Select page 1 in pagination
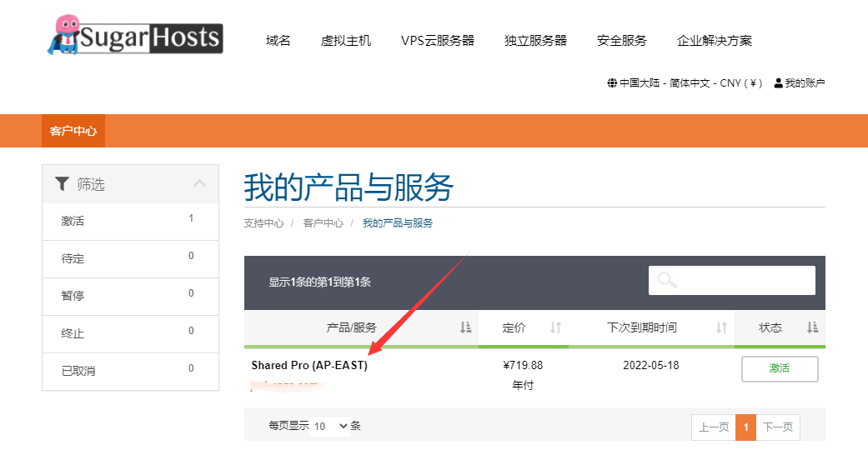The height and width of the screenshot is (460, 868). coord(745,427)
